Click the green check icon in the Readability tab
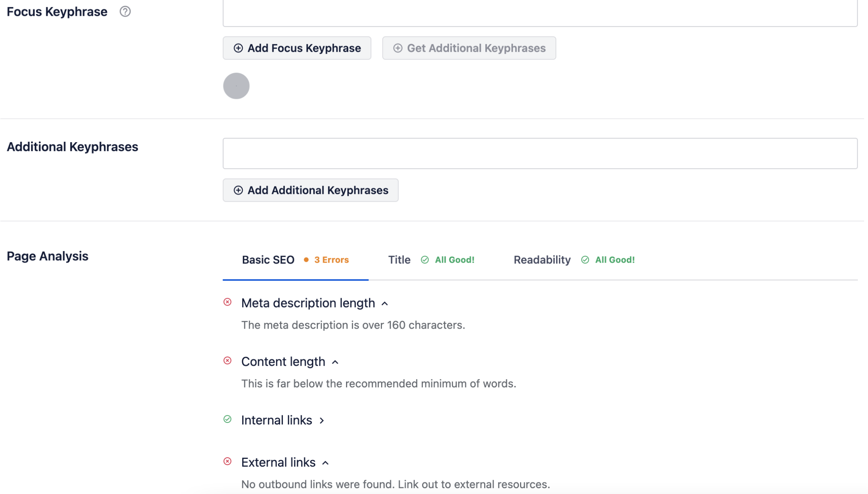Viewport: 868px width, 494px height. (585, 260)
